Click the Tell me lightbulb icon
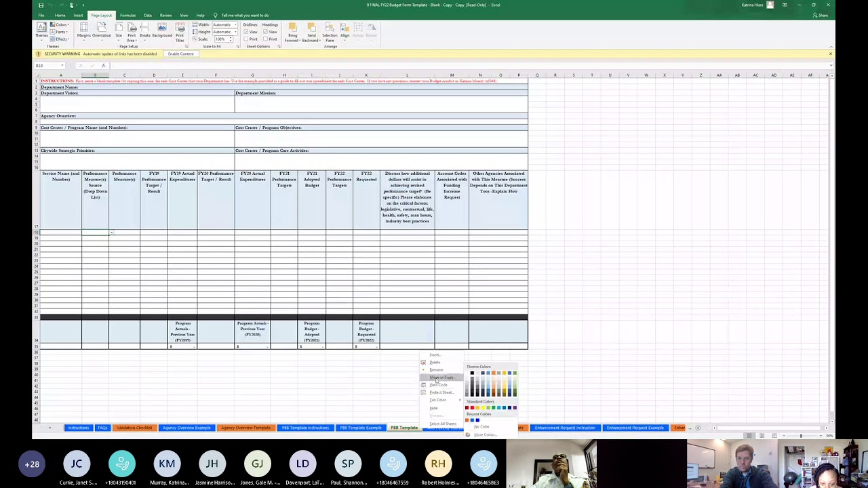Viewport: 868px width, 488px height. 216,15
